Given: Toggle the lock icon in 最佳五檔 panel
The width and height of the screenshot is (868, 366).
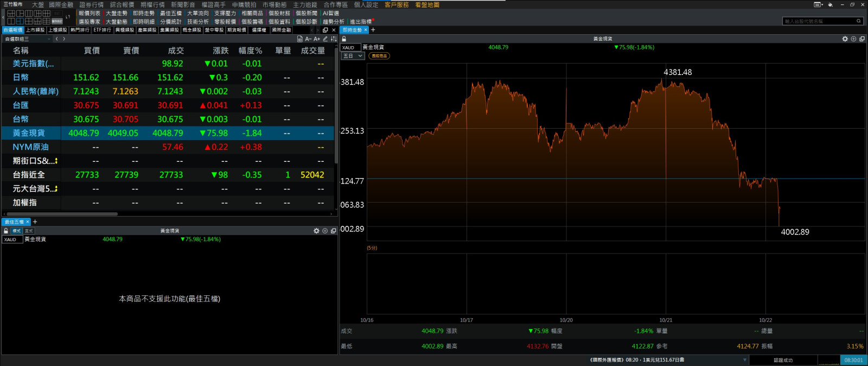Looking at the screenshot, I should 6,231.
